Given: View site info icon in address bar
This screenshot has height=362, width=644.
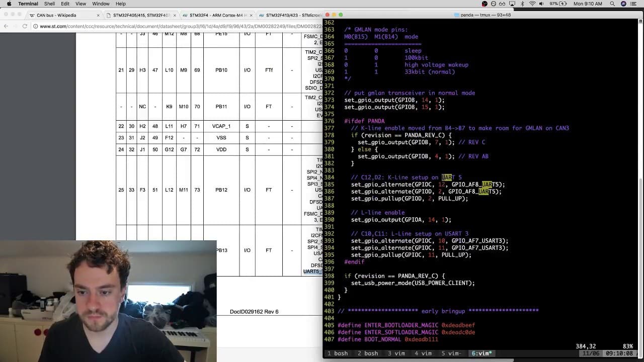Looking at the screenshot, I should [x=36, y=26].
